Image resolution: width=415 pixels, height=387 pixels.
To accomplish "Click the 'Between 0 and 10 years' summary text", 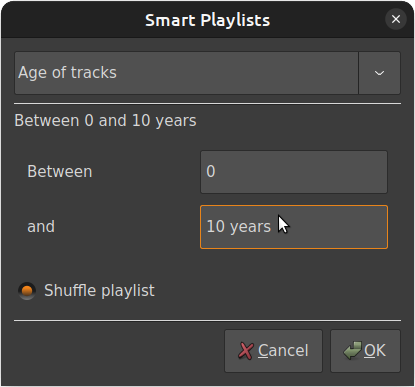I will [x=105, y=121].
